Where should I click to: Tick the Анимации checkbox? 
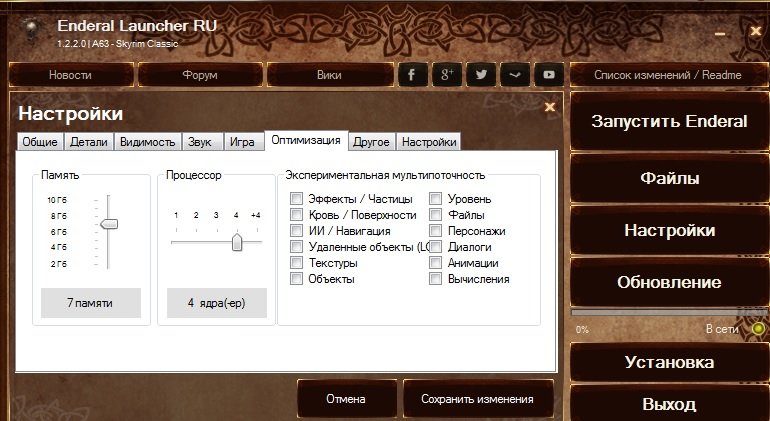[x=436, y=263]
